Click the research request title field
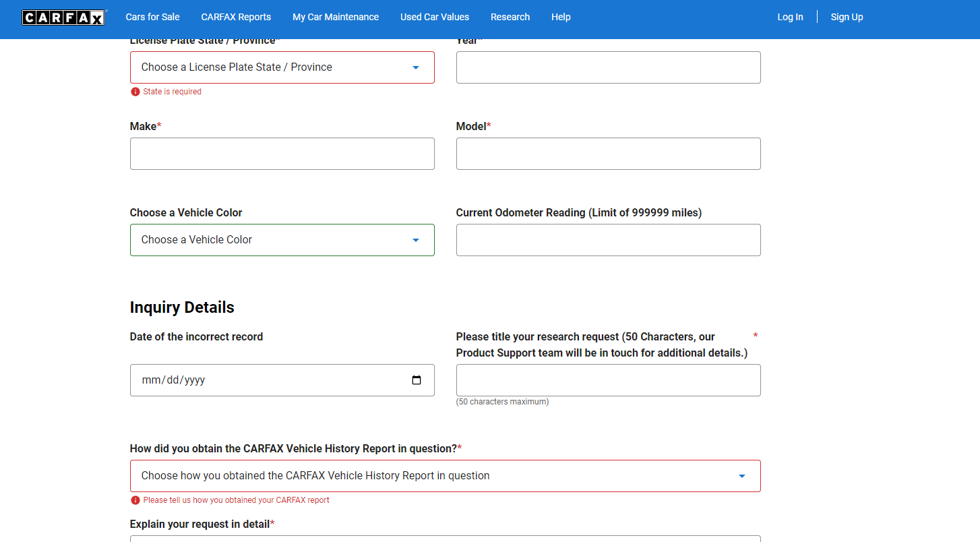Viewport: 980px width, 542px height. [x=608, y=380]
